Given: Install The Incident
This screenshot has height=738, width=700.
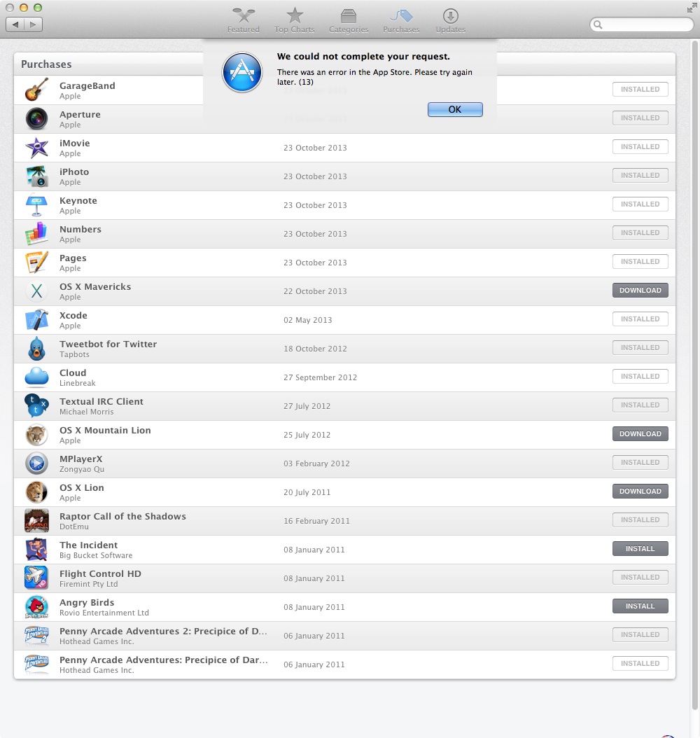Looking at the screenshot, I should (640, 549).
